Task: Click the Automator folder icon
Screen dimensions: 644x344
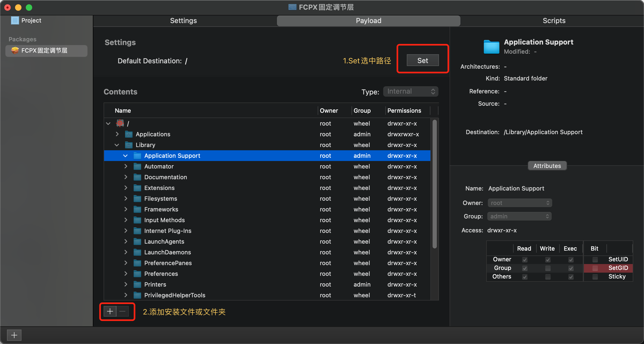Action: click(137, 166)
